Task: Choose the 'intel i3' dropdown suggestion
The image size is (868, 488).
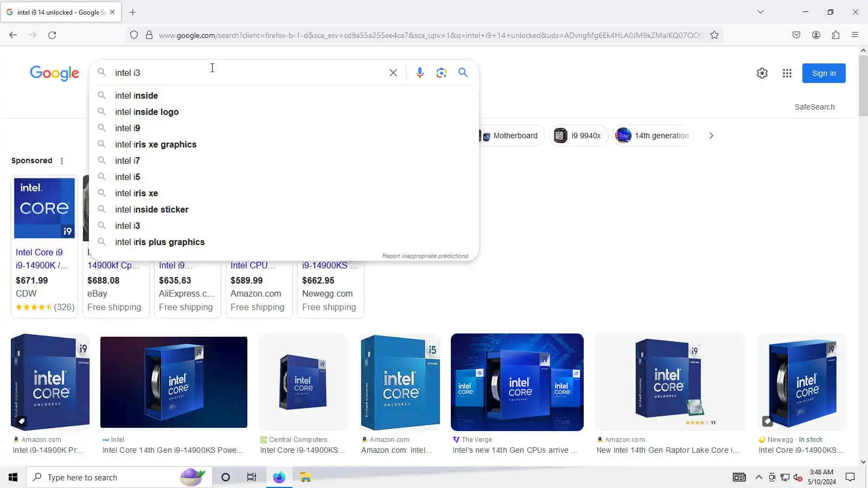Action: pyautogui.click(x=284, y=226)
